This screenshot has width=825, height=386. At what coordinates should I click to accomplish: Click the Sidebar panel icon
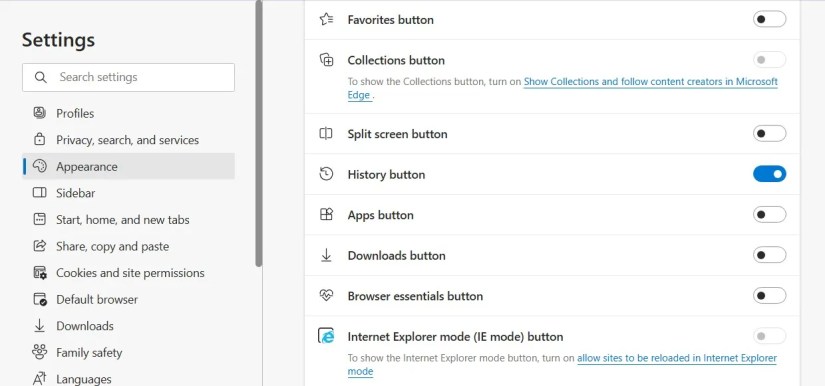click(x=39, y=193)
